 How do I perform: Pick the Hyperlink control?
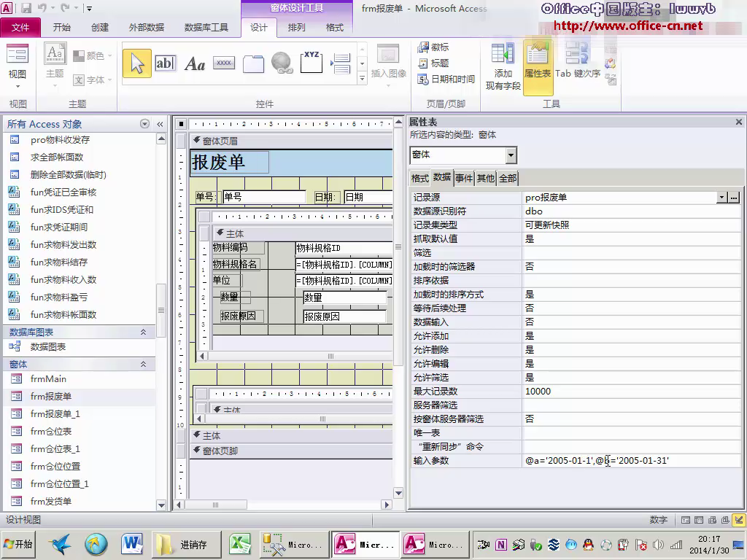tap(282, 63)
